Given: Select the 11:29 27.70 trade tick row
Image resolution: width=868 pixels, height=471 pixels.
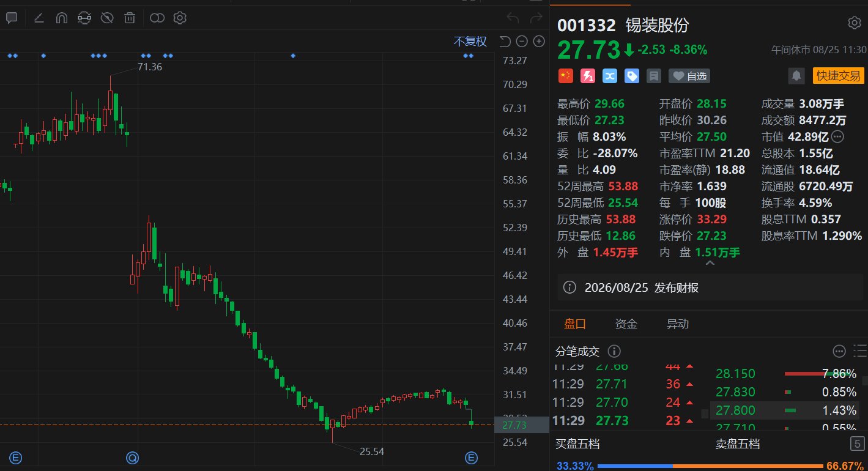Looking at the screenshot, I should pyautogui.click(x=623, y=402).
